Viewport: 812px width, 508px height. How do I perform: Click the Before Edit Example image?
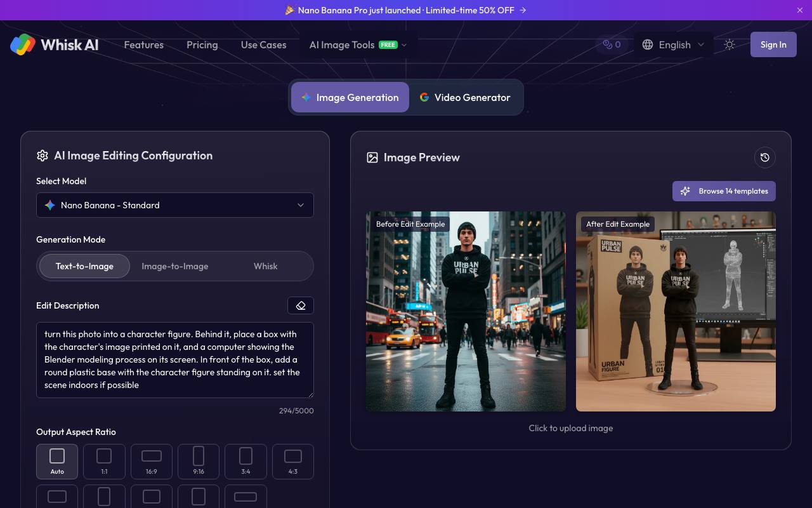[x=466, y=311]
